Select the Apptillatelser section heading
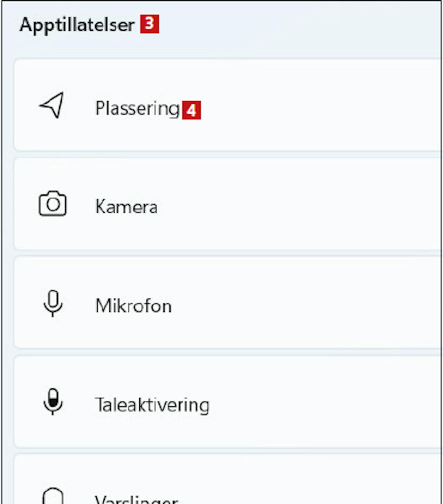The image size is (443, 504). [77, 25]
